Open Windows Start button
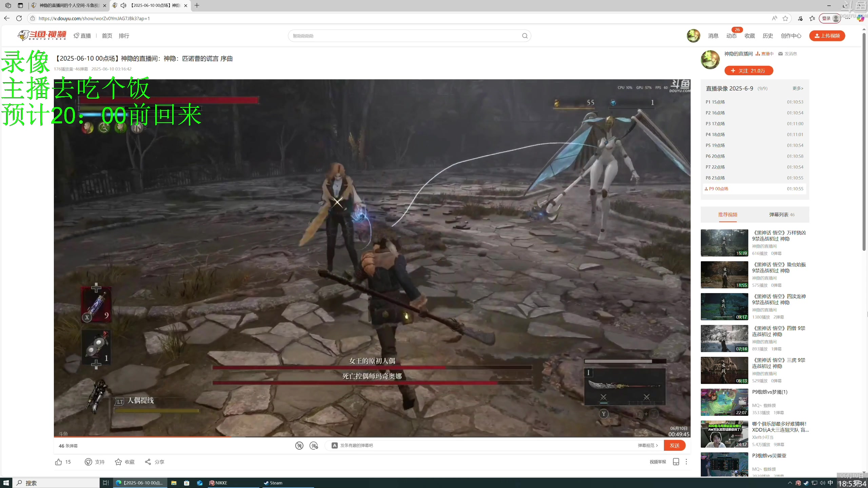The height and width of the screenshot is (488, 868). 6,483
